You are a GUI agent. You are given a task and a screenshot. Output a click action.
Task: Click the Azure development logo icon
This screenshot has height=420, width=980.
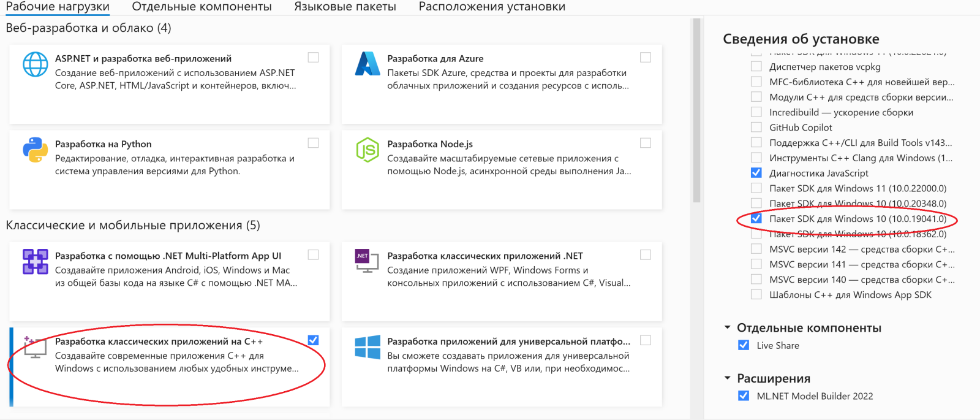367,64
